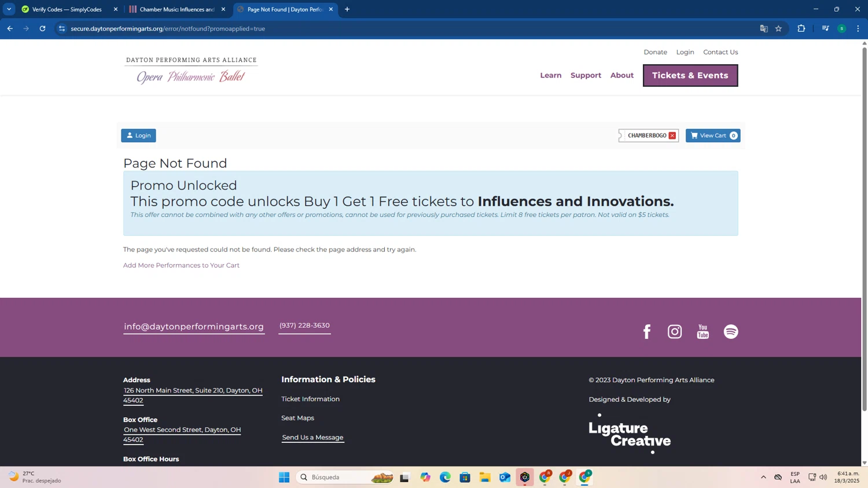Reload the current page
The height and width of the screenshot is (488, 868).
[x=42, y=28]
